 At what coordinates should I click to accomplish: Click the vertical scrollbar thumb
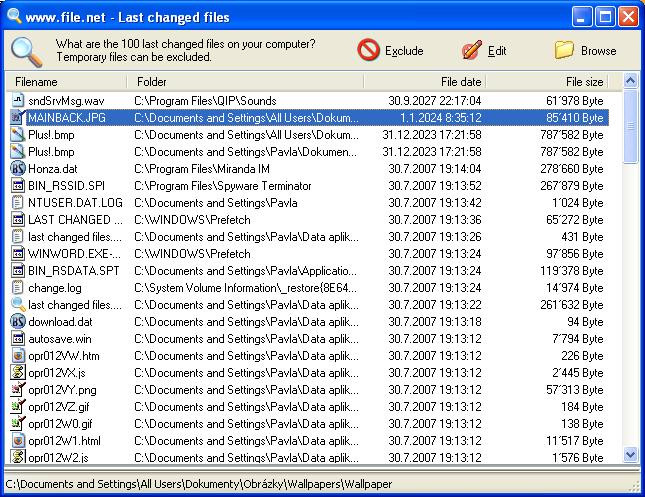tap(630, 127)
